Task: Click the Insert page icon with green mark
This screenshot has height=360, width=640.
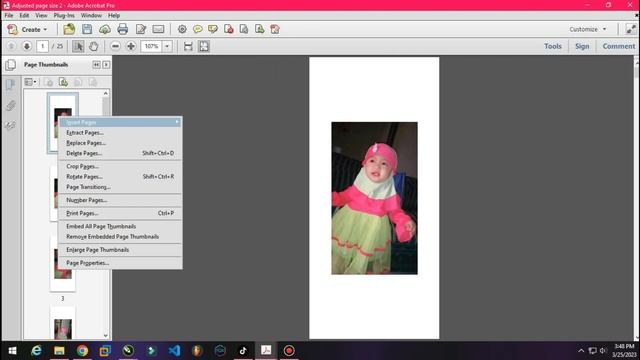Action: pyautogui.click(x=260, y=29)
